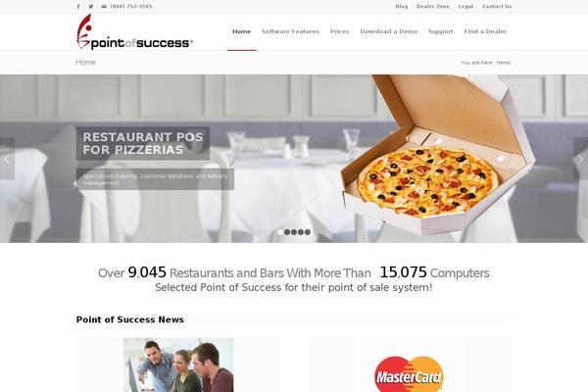
Task: Click the email envelope icon
Action: [x=104, y=7]
